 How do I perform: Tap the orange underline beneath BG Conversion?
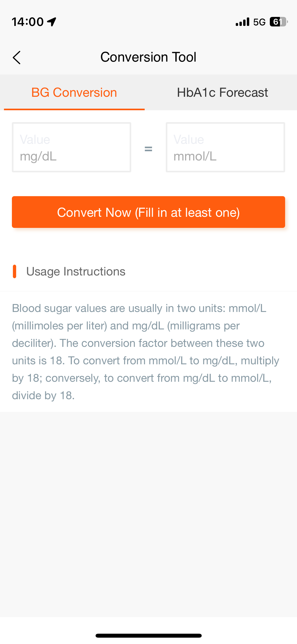click(x=74, y=109)
